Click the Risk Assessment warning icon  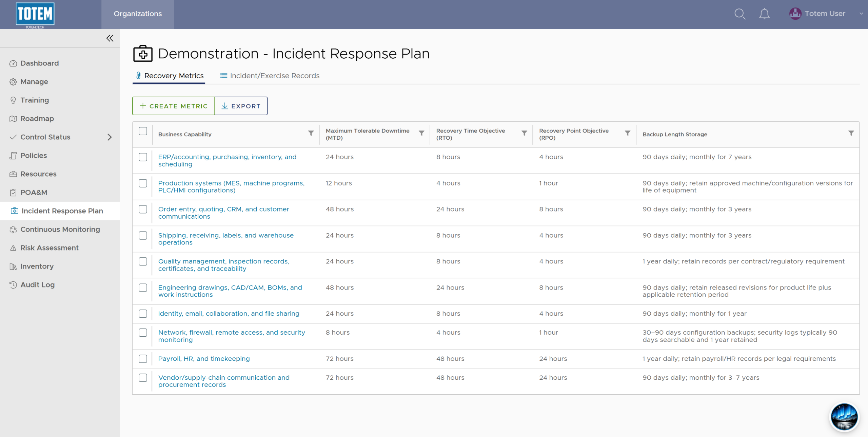[x=13, y=248]
